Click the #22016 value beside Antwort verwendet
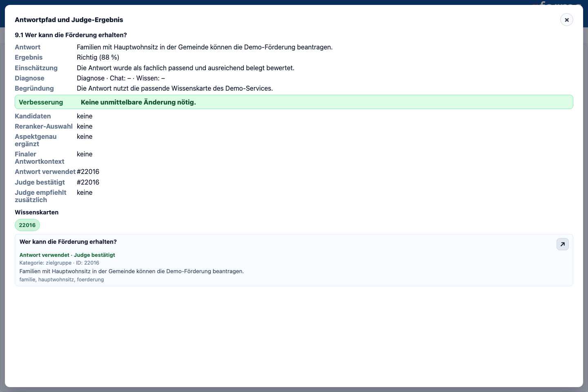Viewport: 588px width, 392px height. click(x=88, y=171)
